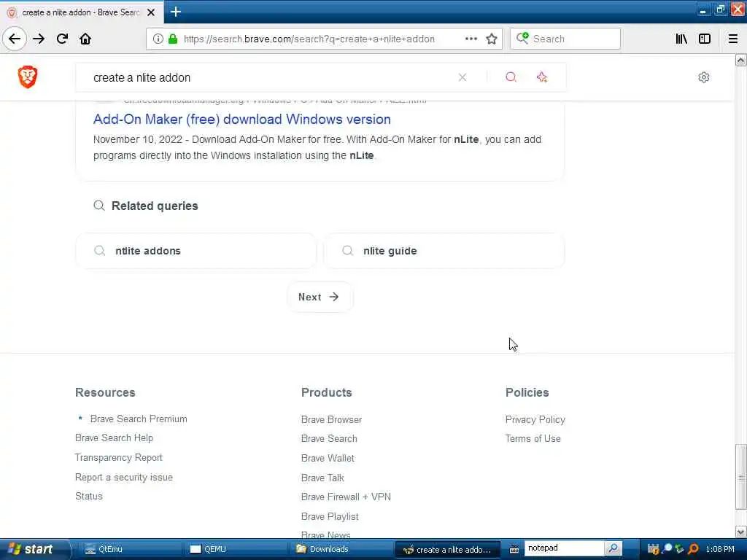Open the Status footer link
Image resolution: width=747 pixels, height=560 pixels.
click(x=88, y=496)
